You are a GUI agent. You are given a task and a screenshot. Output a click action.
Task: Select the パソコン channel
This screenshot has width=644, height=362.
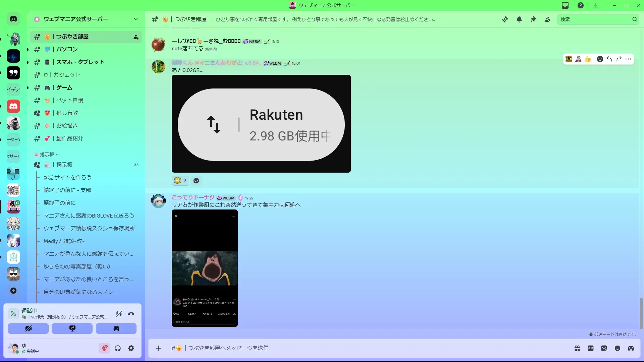[67, 49]
